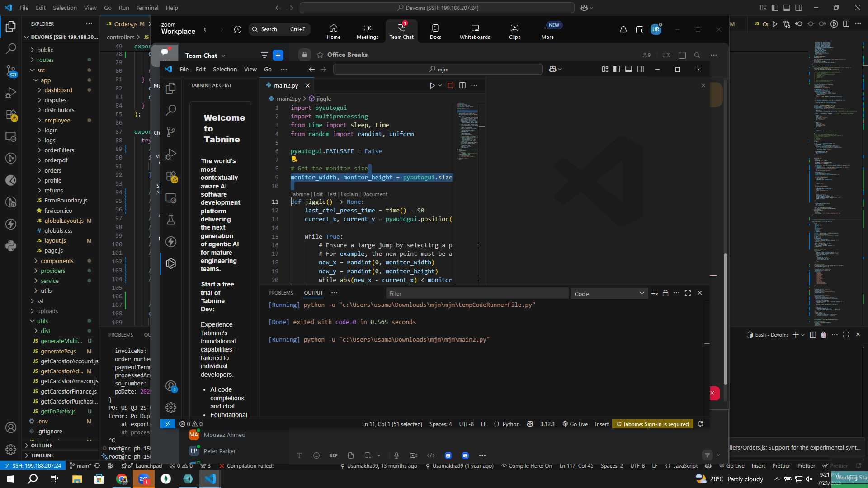868x488 pixels.
Task: Toggle primary side bar in front VS Code
Action: (617, 69)
